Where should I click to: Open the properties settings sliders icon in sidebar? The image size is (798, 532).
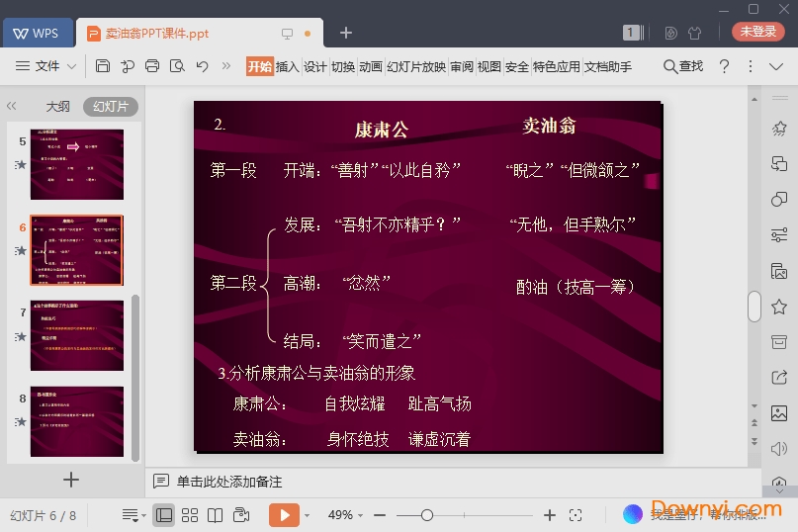(x=779, y=234)
